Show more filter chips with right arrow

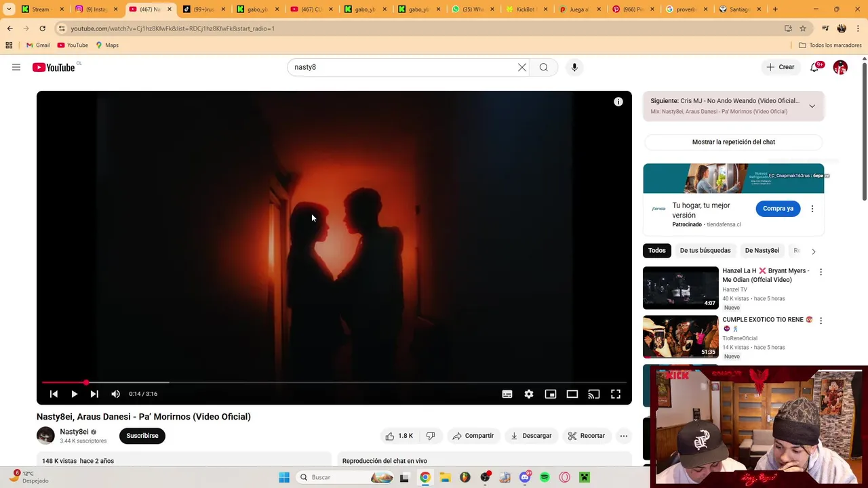pyautogui.click(x=813, y=251)
